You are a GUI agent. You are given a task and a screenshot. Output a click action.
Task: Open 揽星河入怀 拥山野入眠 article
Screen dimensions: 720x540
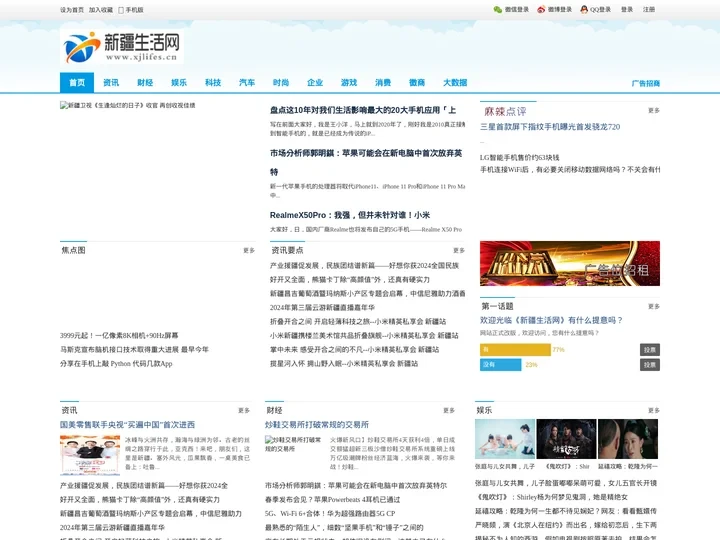[x=344, y=364]
